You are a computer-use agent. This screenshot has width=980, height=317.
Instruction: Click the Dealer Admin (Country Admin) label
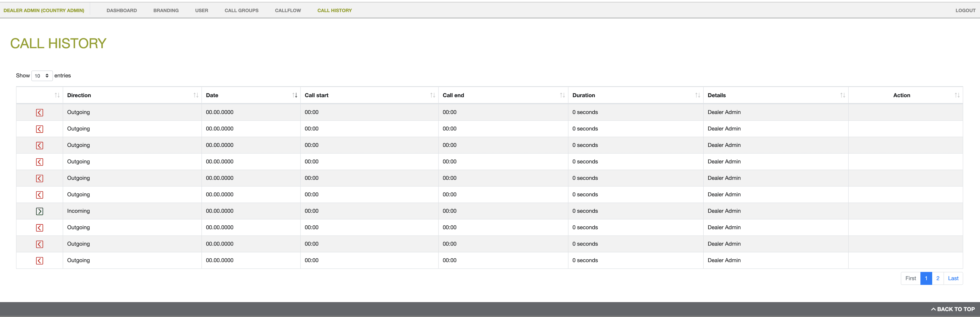click(44, 10)
